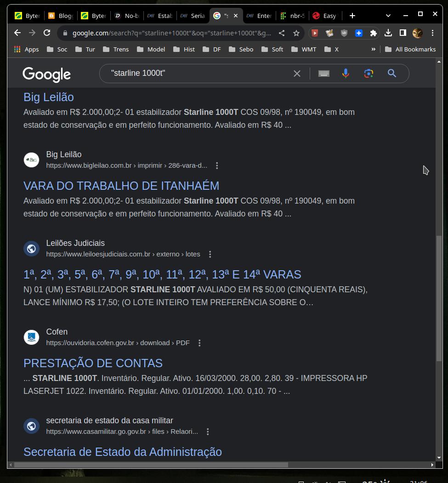The image size is (448, 483).
Task: Click the site info lock icon
Action: pos(65,33)
